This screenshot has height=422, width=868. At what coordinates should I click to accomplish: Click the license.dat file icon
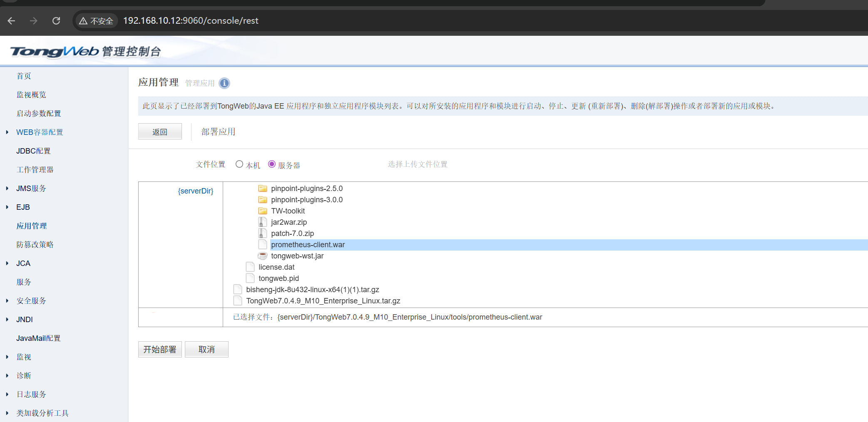pyautogui.click(x=250, y=267)
